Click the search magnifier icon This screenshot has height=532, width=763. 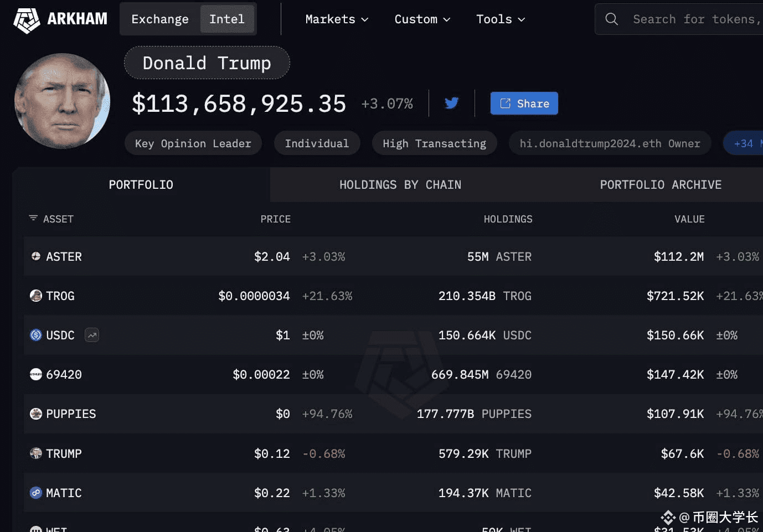[x=611, y=19]
